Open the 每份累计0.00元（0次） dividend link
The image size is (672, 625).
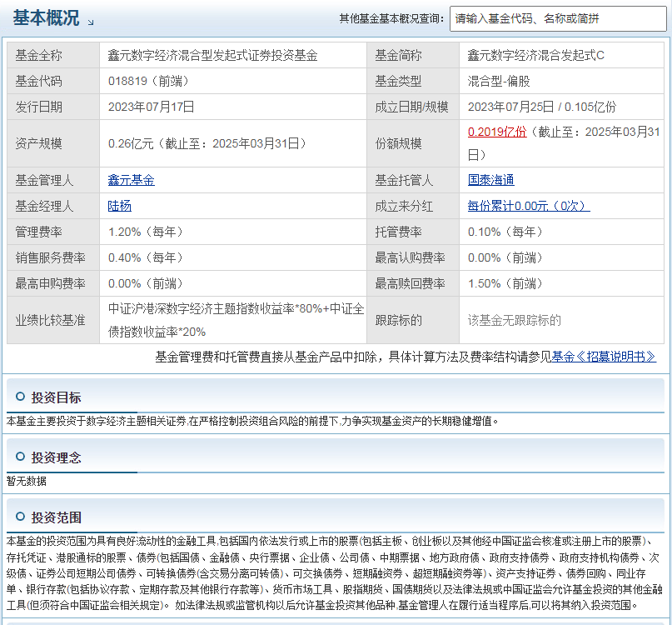529,207
